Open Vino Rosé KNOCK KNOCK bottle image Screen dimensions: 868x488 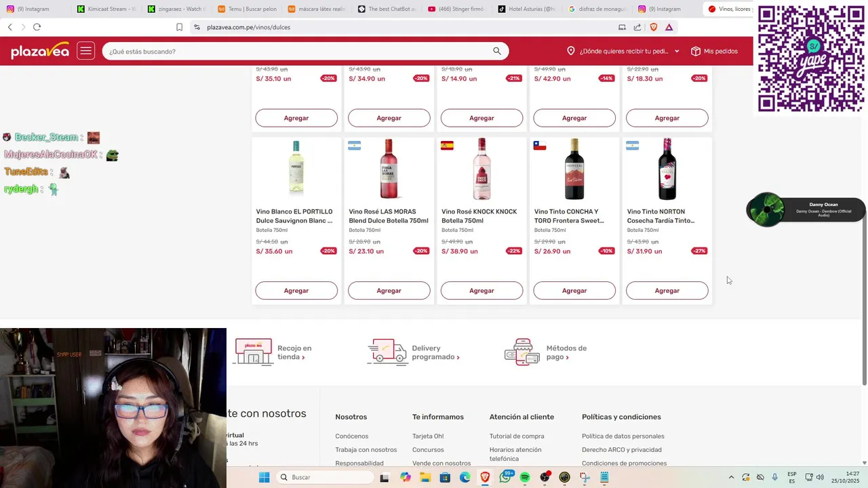(x=481, y=169)
